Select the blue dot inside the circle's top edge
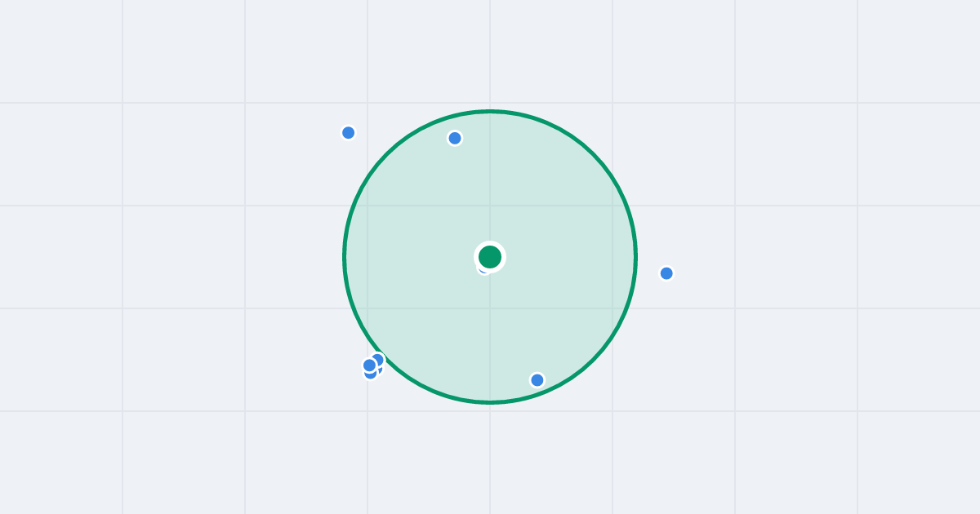980x514 pixels. click(455, 138)
